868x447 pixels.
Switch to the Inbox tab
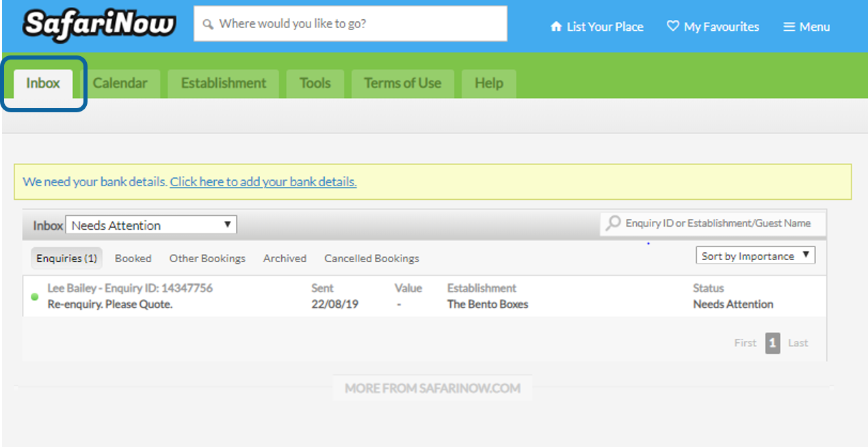(43, 84)
